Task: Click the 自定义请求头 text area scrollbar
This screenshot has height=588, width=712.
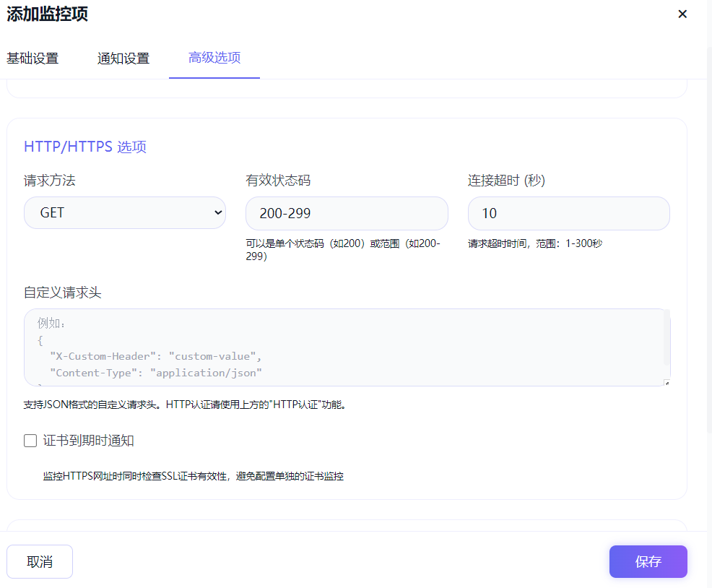Action: click(x=667, y=336)
